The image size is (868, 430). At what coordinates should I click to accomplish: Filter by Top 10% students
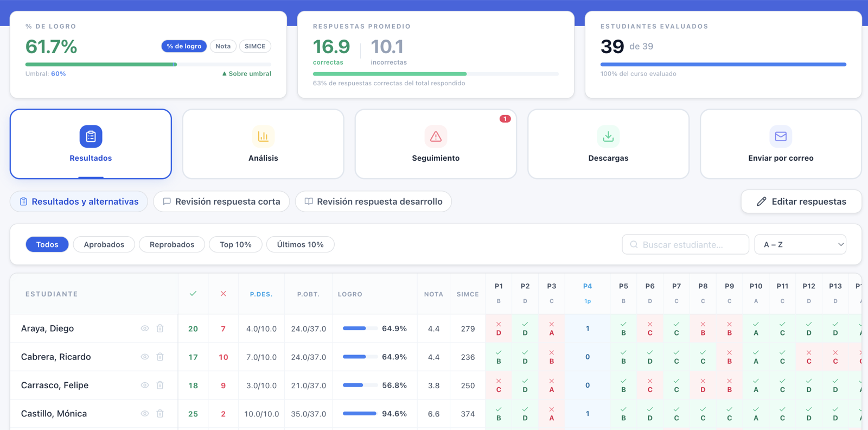click(235, 244)
